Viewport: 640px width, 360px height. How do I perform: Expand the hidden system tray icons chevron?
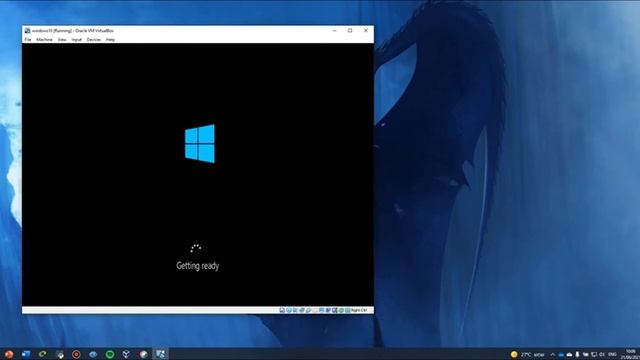552,354
